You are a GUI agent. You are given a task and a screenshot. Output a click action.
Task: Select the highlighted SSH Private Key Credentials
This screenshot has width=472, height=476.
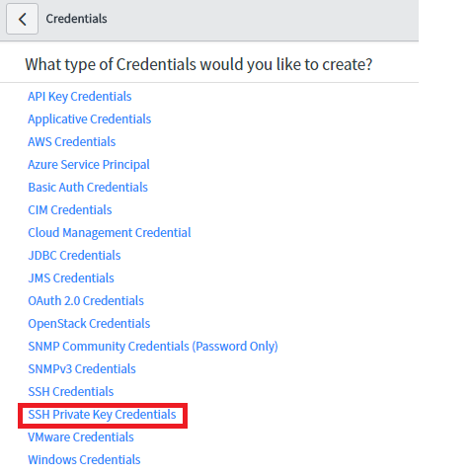pos(102,415)
